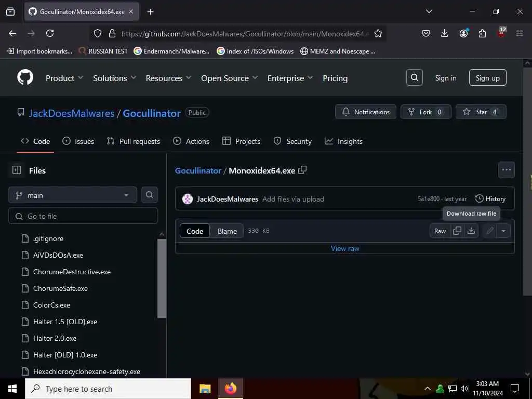Bookmark this page with star icon

pyautogui.click(x=378, y=33)
